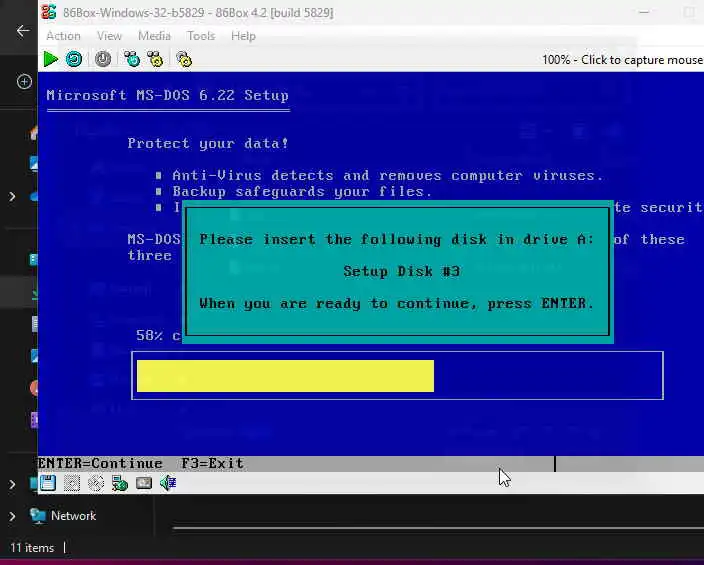Expand the chevron just above the Network row
The height and width of the screenshot is (565, 704).
point(12,485)
